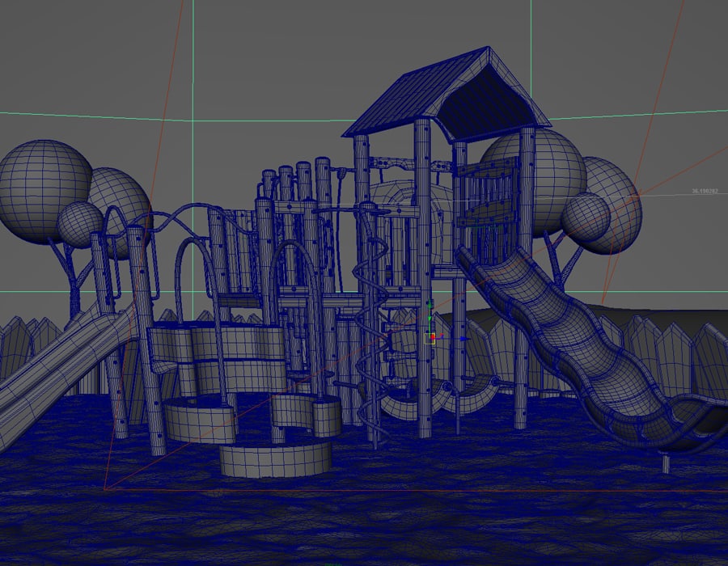Click the 36.190292 distance readout

coord(702,192)
